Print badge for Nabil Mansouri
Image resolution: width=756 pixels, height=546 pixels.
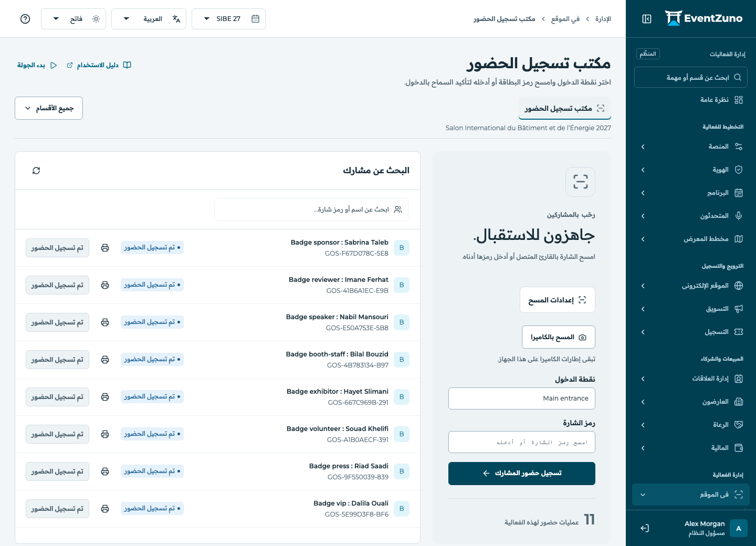pos(105,322)
